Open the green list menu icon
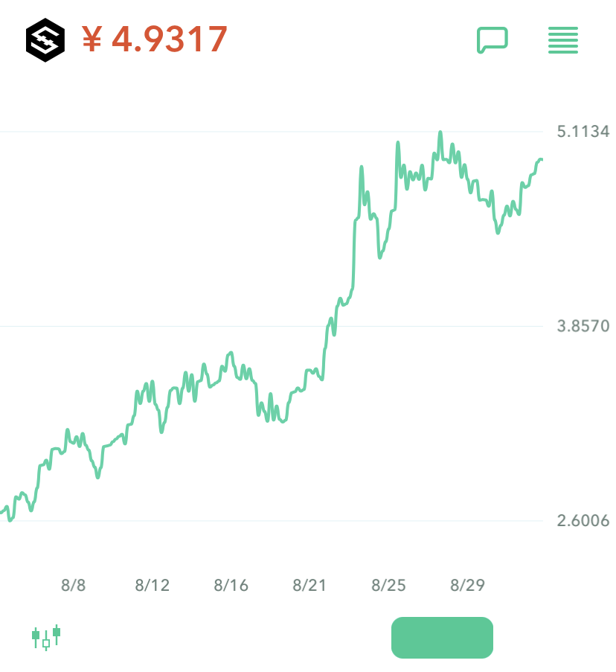This screenshot has width=616, height=672. point(563,40)
